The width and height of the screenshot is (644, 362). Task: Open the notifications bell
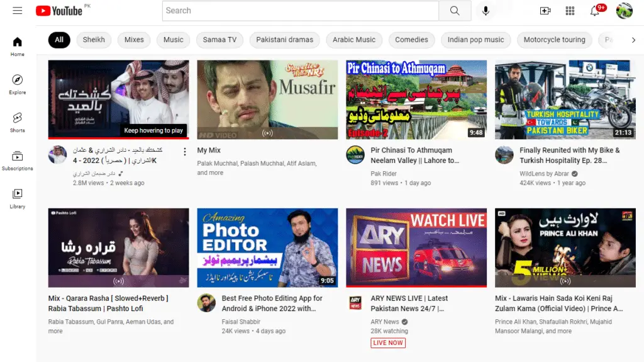595,11
